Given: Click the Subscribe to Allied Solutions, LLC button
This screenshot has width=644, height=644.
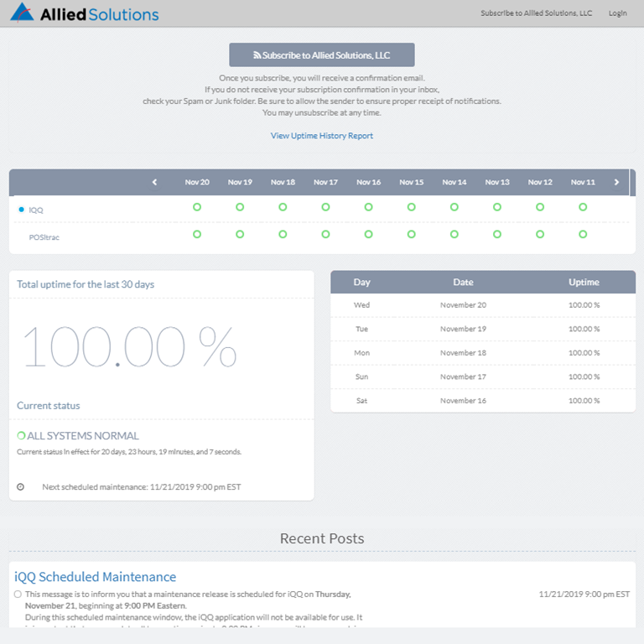Looking at the screenshot, I should click(322, 55).
